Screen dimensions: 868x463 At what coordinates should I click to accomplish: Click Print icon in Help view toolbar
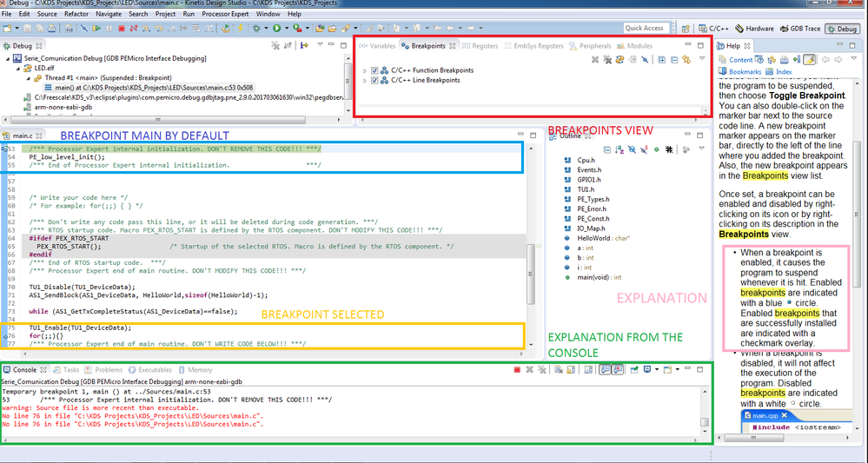click(x=784, y=60)
